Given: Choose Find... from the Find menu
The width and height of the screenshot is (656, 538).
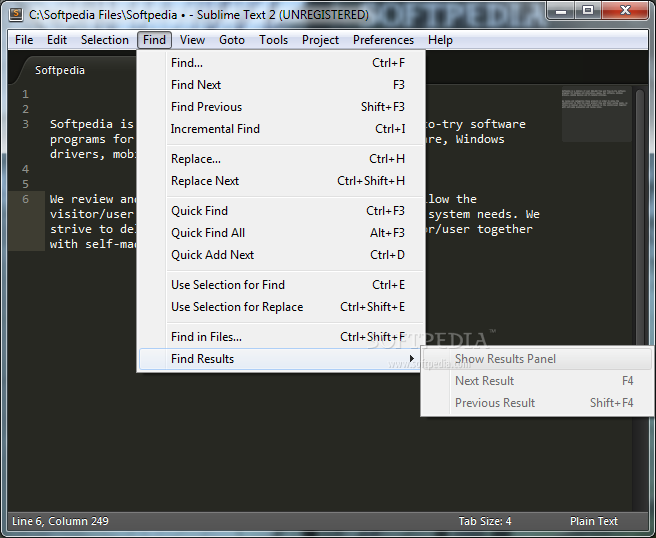Looking at the screenshot, I should pos(281,63).
